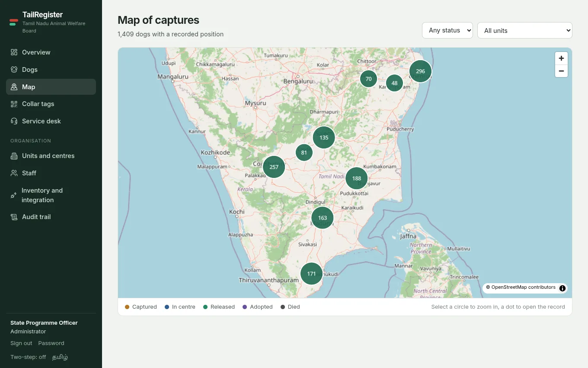588x368 pixels.
Task: Click the purple Adopted legend dot
Action: pos(245,307)
